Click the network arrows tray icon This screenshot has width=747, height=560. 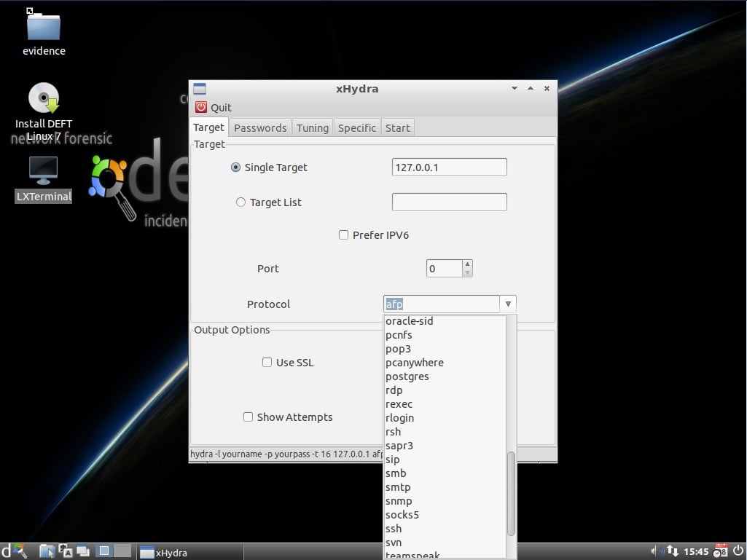pyautogui.click(x=672, y=551)
